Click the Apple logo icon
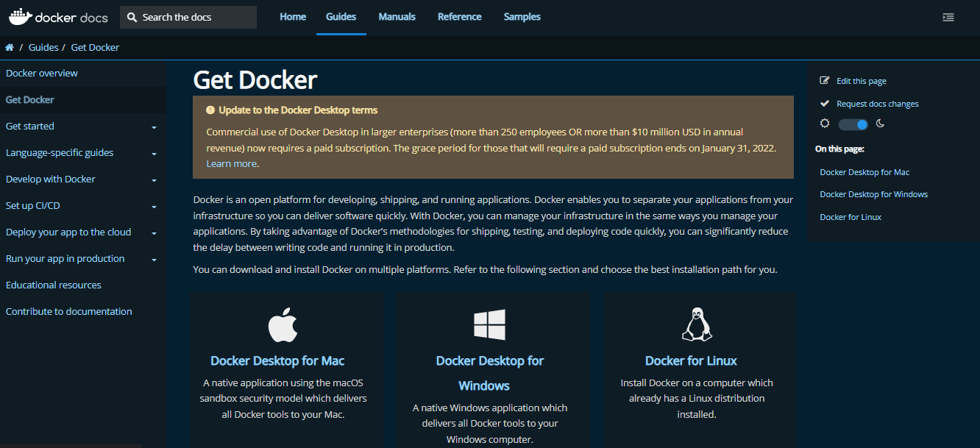 point(283,325)
